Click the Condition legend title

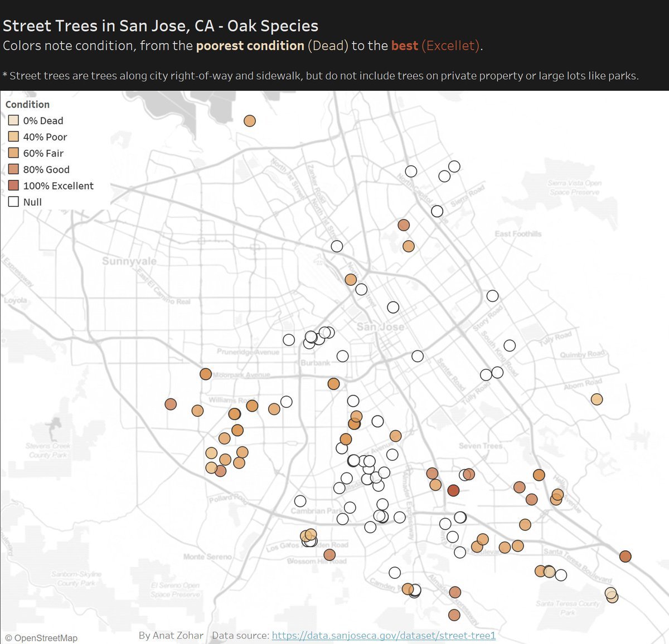(27, 104)
